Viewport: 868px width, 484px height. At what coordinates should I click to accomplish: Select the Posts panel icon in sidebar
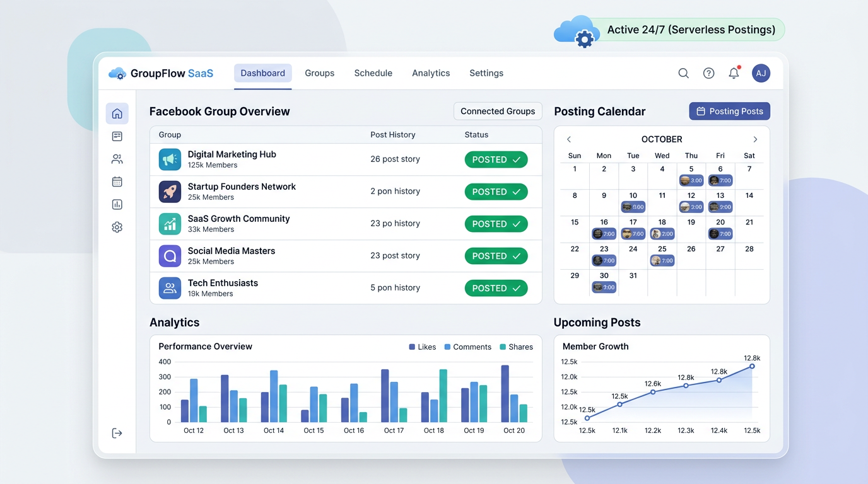click(x=117, y=135)
